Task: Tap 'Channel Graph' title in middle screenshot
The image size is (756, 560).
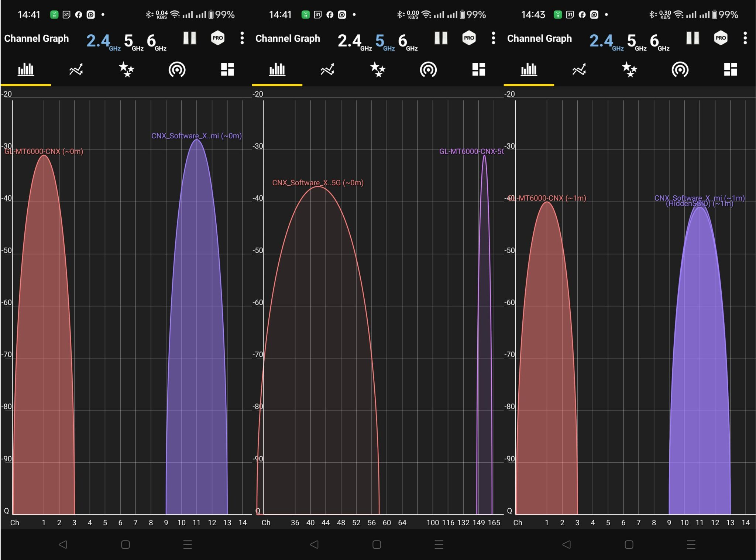Action: coord(288,38)
